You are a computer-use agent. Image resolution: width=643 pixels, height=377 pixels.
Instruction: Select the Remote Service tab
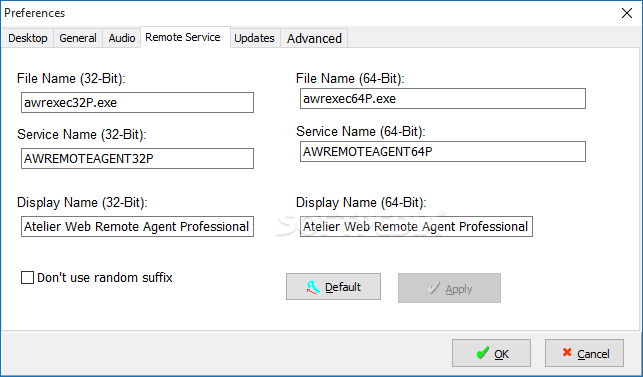183,37
